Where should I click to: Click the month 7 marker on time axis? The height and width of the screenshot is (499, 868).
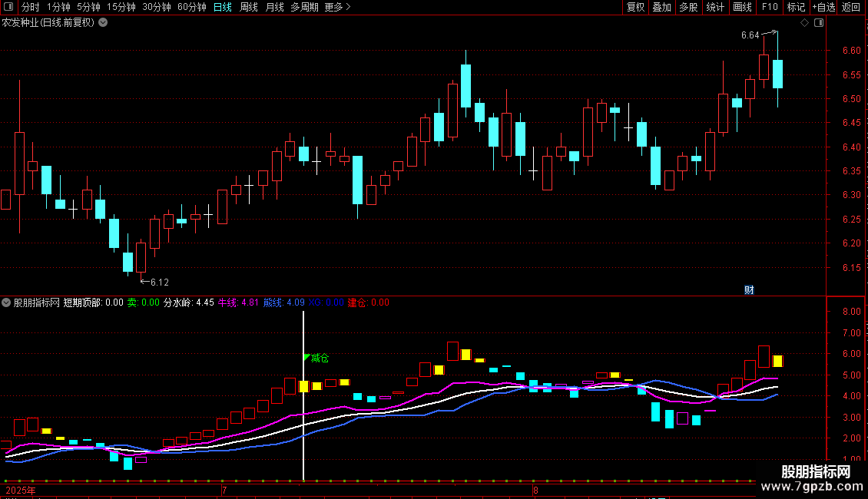click(224, 491)
